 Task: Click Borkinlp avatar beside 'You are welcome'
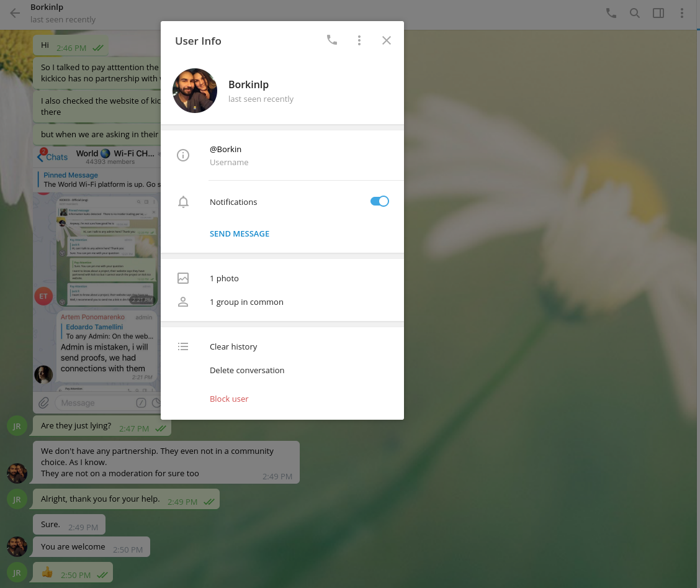(x=17, y=546)
